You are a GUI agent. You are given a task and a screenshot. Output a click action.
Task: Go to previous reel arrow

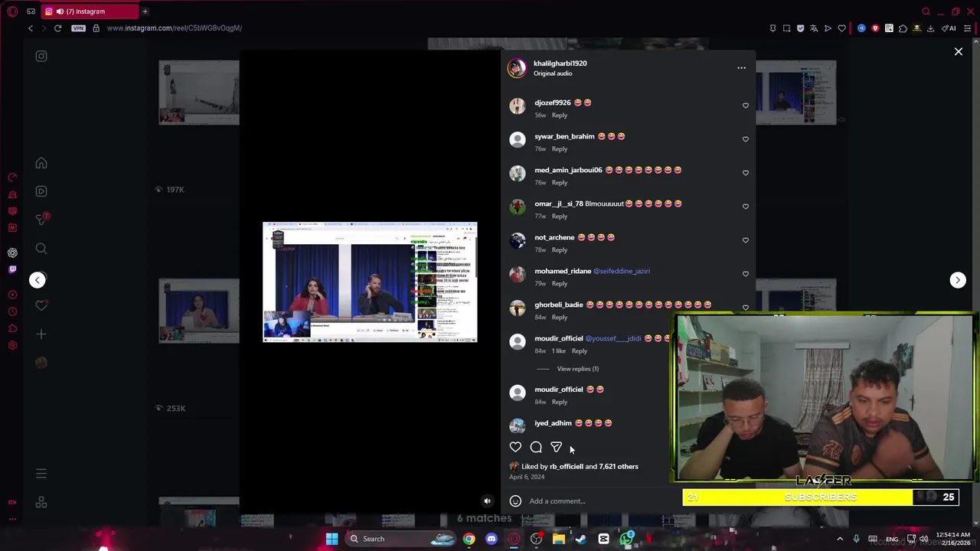38,280
